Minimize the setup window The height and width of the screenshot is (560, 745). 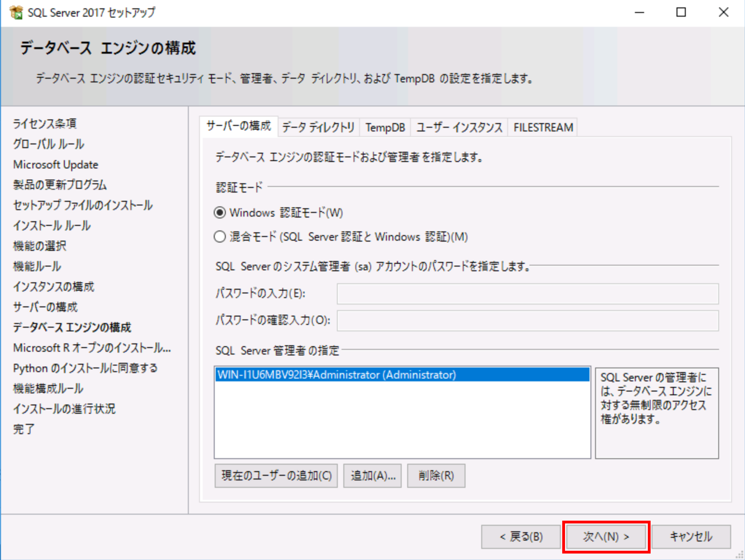click(x=639, y=12)
